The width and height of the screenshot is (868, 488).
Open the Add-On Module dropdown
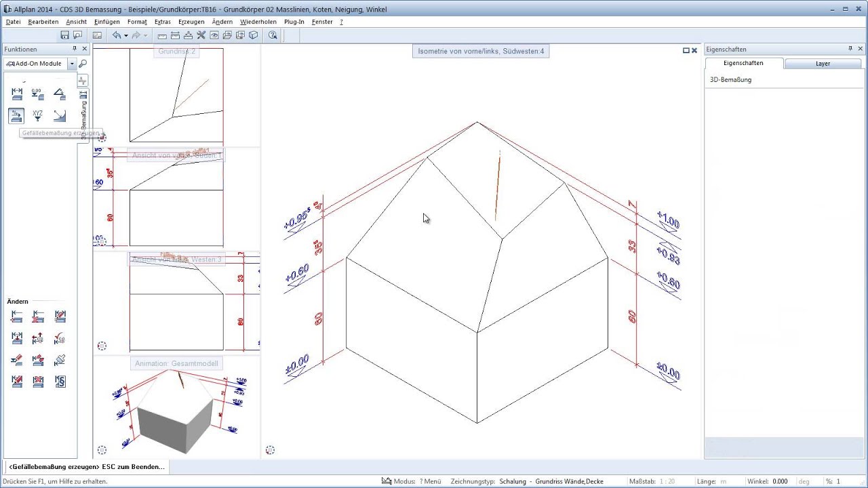click(72, 64)
